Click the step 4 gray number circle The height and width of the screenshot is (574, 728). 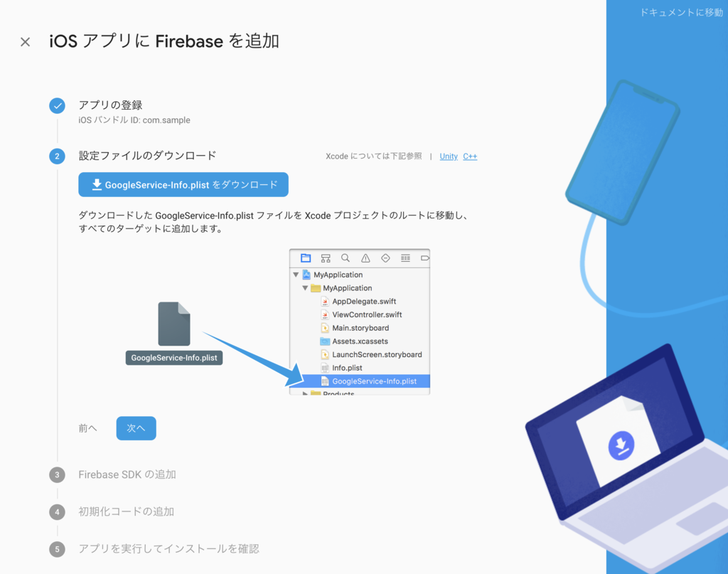[57, 512]
